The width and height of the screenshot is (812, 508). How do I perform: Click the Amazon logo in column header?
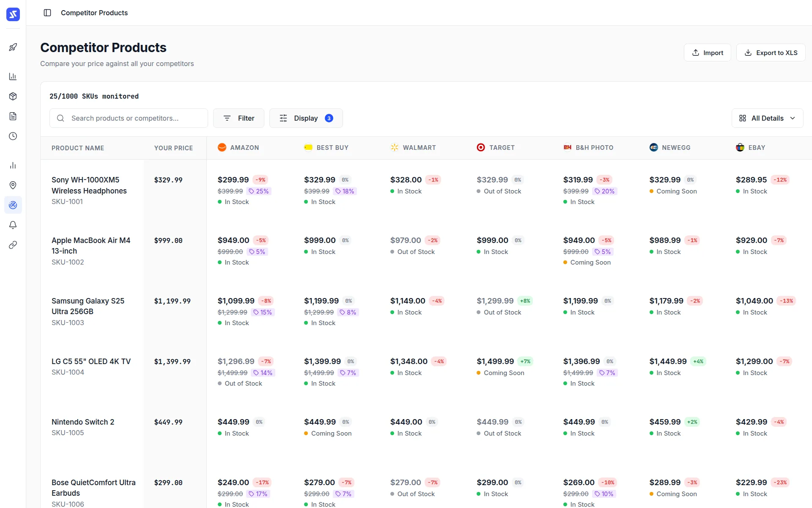[222, 147]
